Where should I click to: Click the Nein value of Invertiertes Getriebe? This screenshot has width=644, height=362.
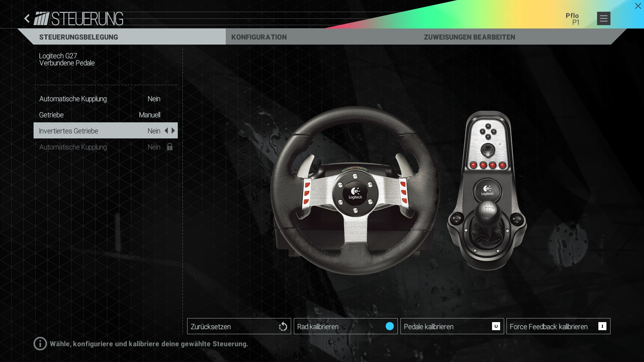[154, 131]
